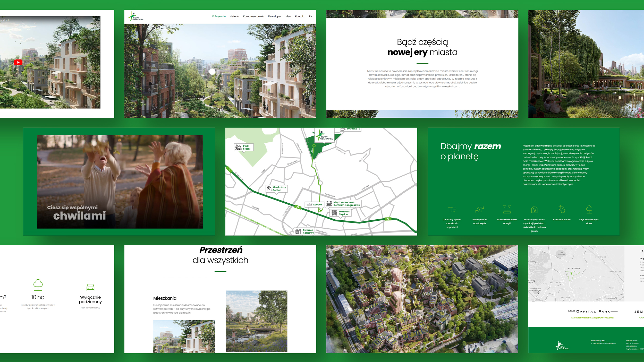Open the Historia menu item
Viewport: 644px width, 362px height.
click(234, 16)
